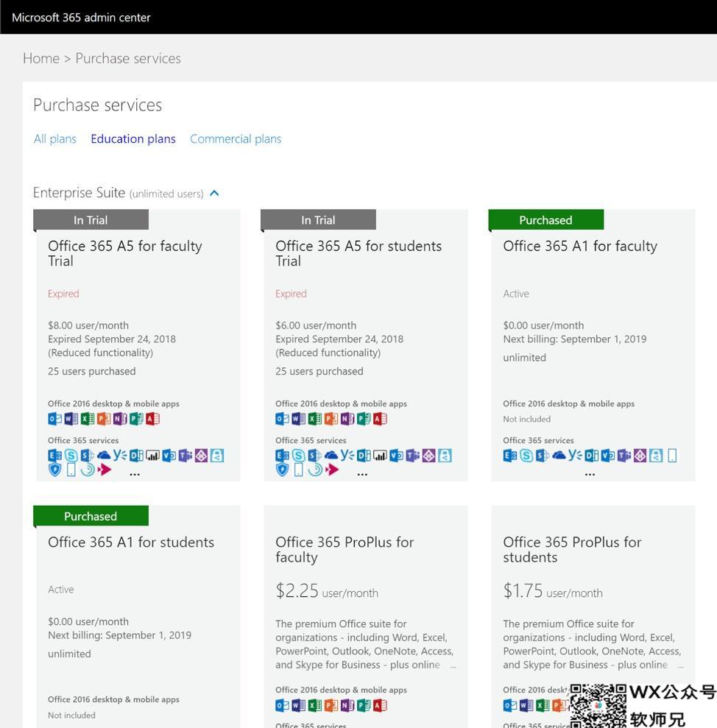The image size is (717, 728).
Task: Click Delve icon in A5 faculty Trial card
Action: pos(136,456)
